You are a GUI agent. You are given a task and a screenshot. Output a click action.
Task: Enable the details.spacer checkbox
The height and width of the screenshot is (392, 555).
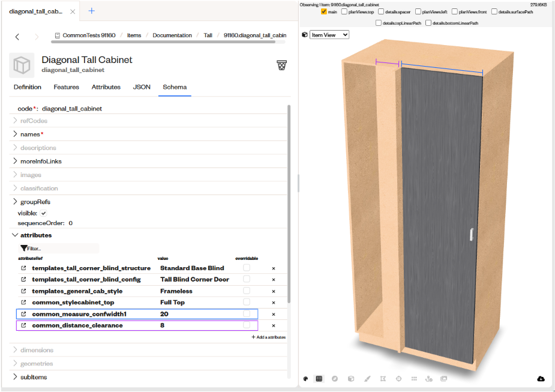coord(381,11)
